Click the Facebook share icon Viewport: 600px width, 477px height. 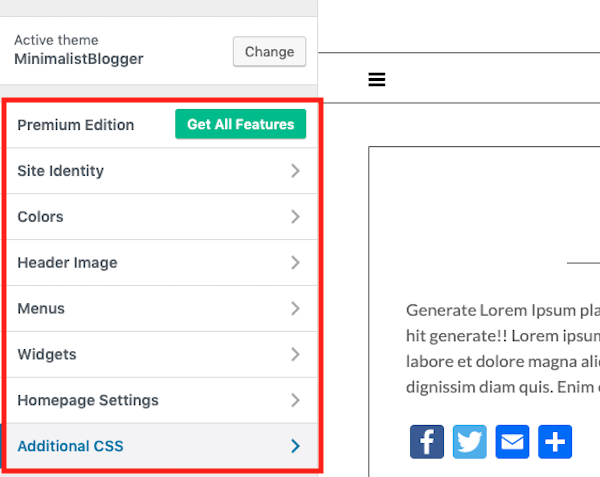(427, 441)
